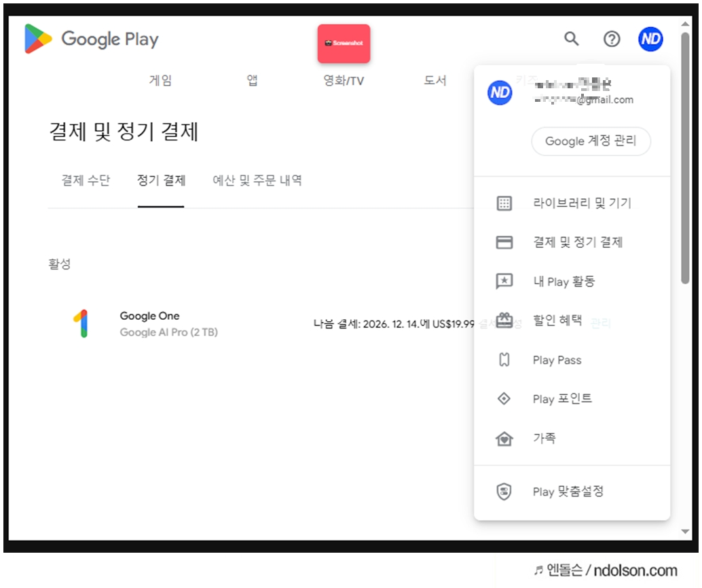The image size is (702, 588).
Task: Click the page scrollbar thumb
Action: 685,158
